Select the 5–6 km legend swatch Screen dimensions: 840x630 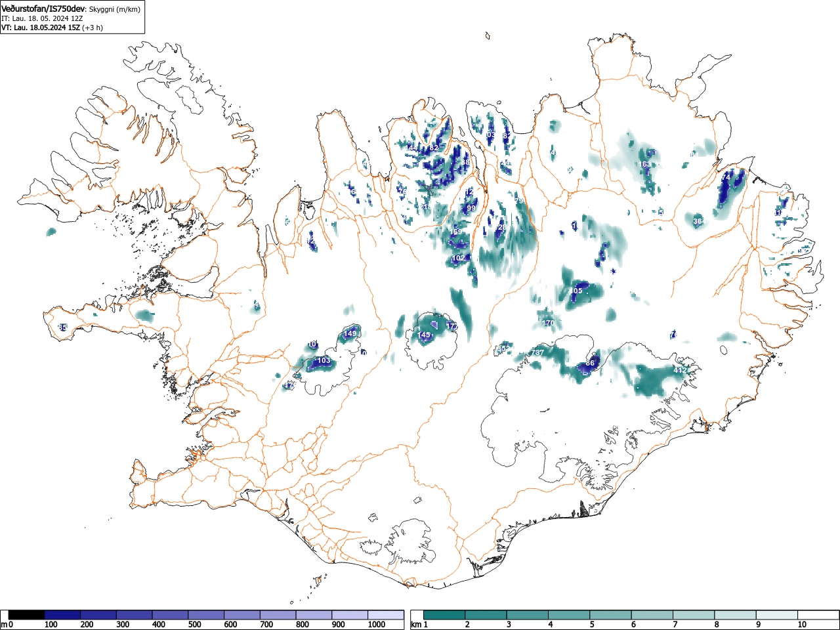[x=610, y=615]
